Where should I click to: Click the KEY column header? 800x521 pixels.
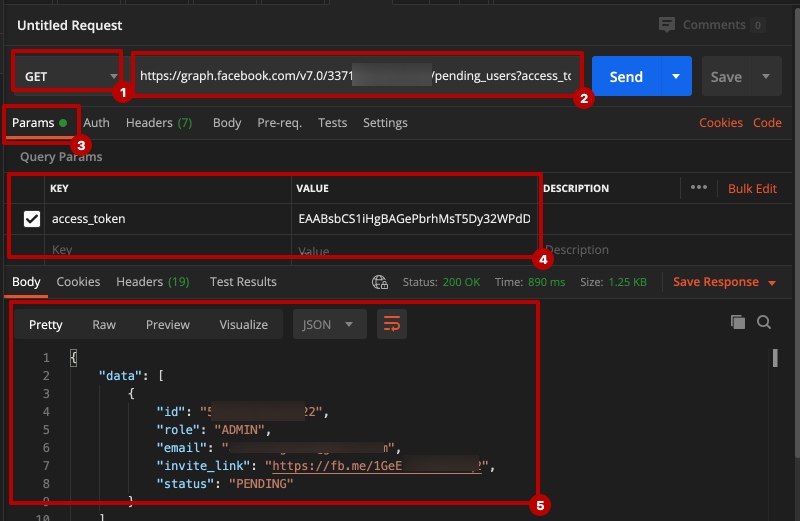pyautogui.click(x=59, y=188)
